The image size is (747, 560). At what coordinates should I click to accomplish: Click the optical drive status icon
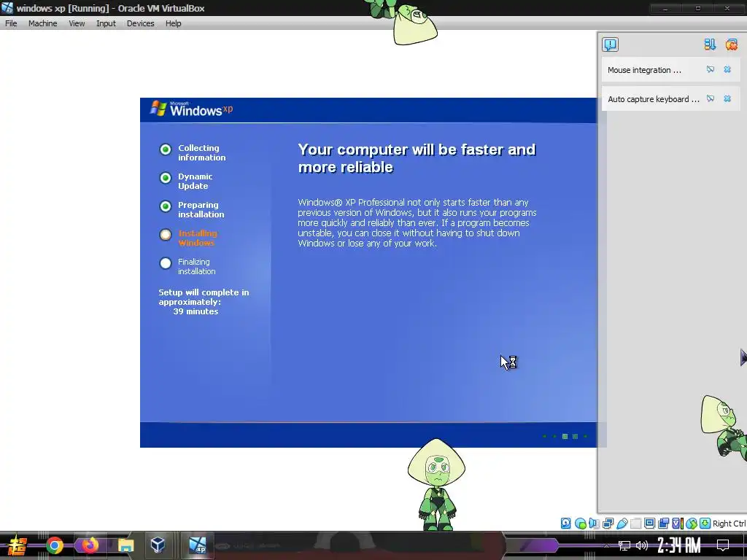[580, 524]
